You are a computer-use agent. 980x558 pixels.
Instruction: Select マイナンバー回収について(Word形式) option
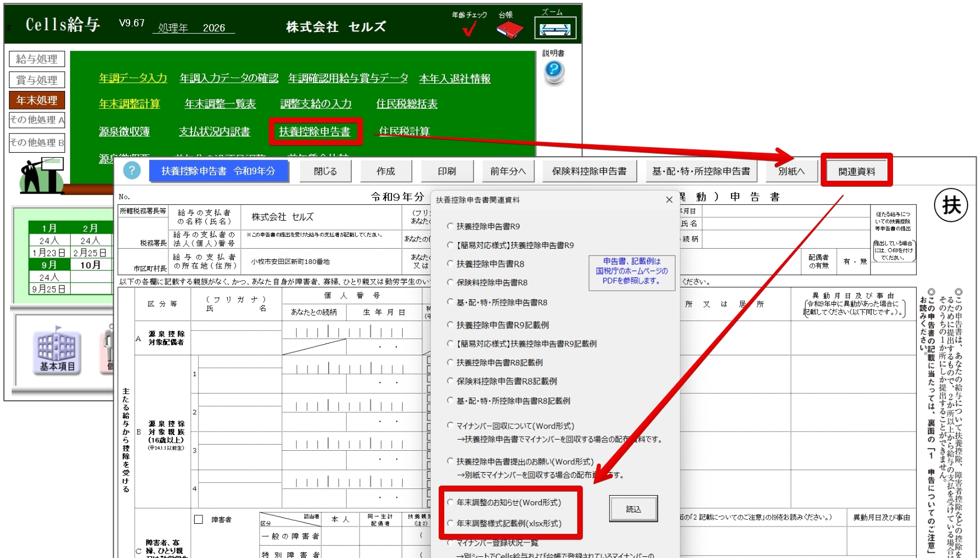(450, 426)
